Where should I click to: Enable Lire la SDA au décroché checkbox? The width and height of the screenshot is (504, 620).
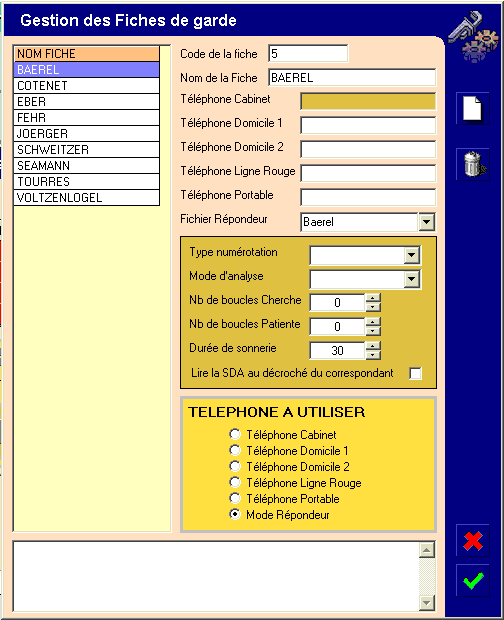(415, 373)
